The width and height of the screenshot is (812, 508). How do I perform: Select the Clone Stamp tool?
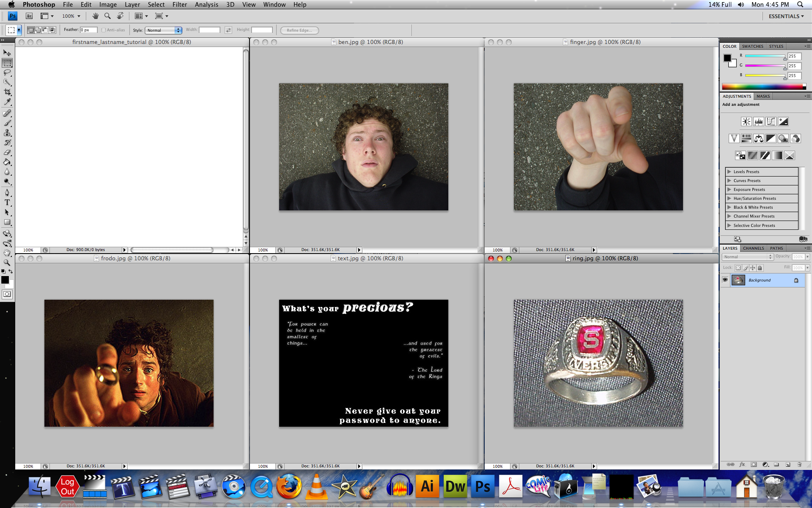[7, 133]
